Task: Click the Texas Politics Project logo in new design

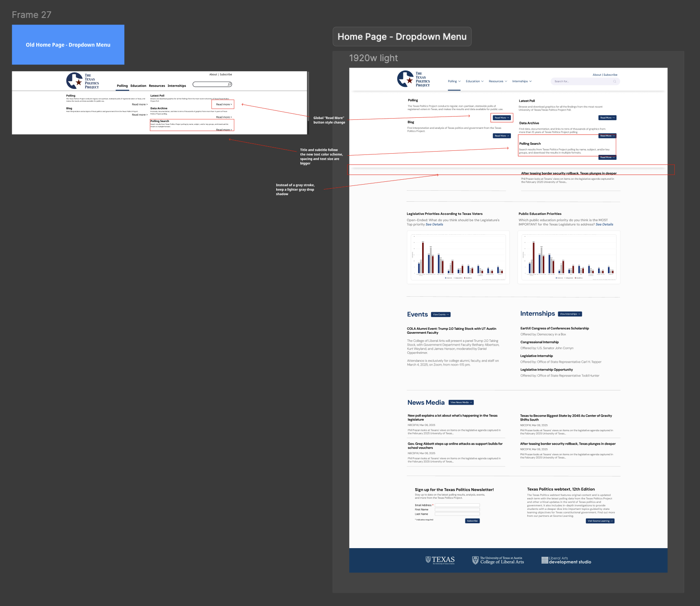Action: 413,79
